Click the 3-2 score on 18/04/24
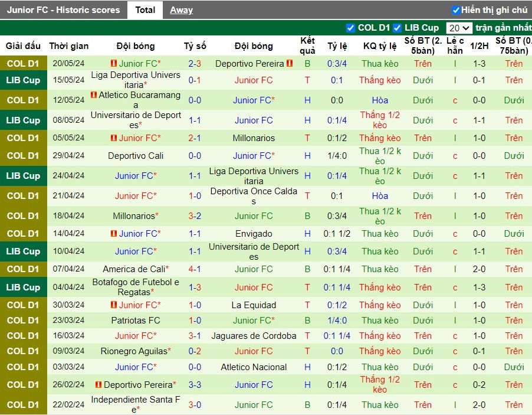The height and width of the screenshot is (415, 532). [195, 215]
